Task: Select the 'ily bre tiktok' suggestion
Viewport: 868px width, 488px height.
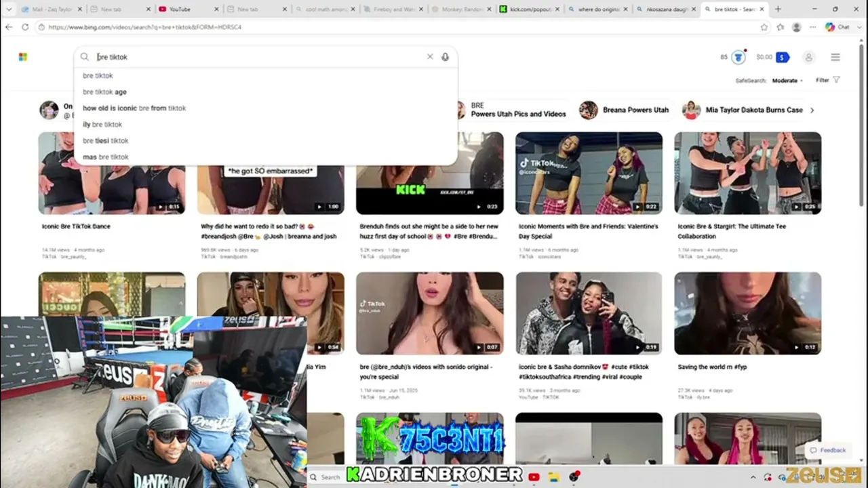Action: 265,125
